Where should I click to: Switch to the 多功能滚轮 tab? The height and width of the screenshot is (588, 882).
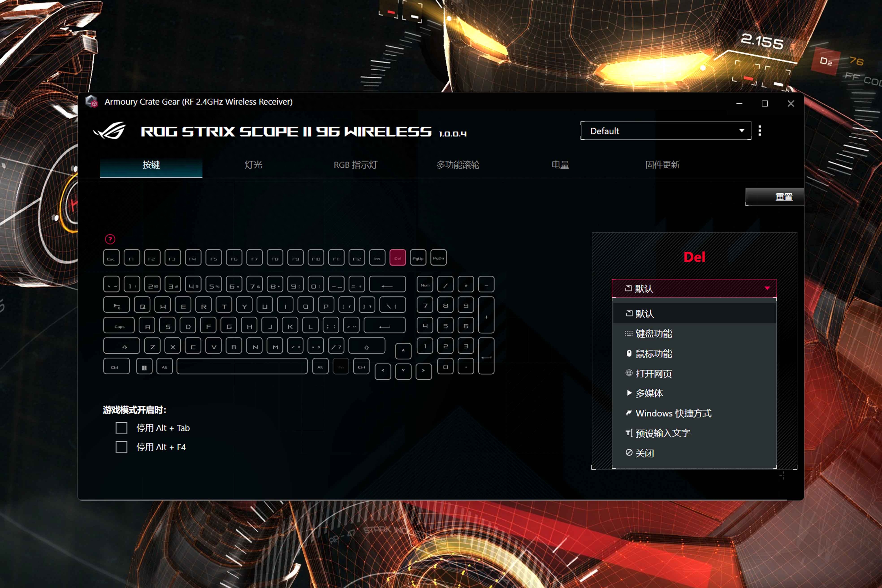click(458, 165)
